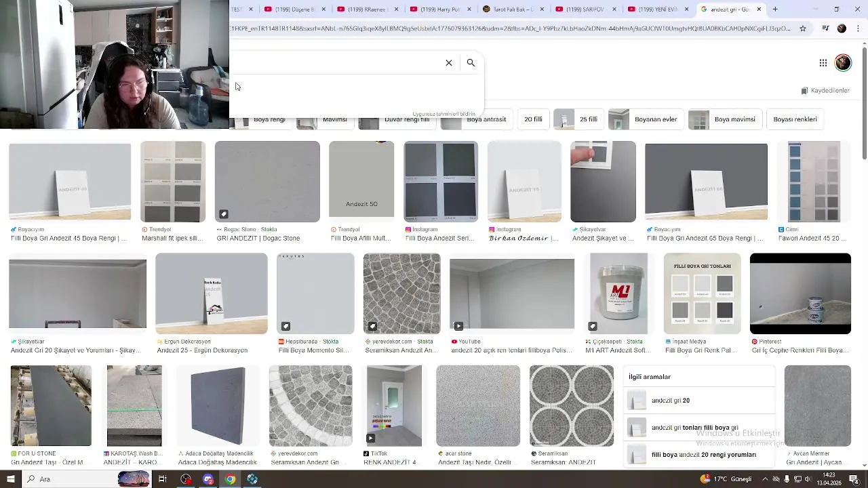
Task: Open the Windows Start menu
Action: 10,479
